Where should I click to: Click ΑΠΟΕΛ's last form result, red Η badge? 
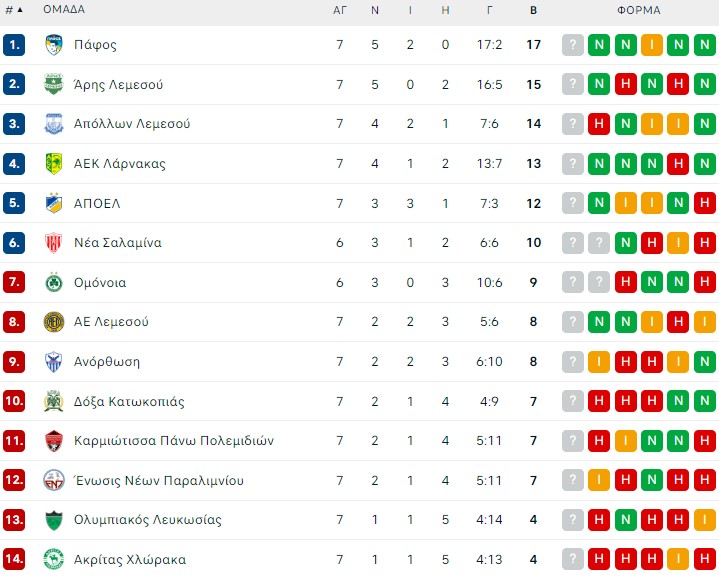(703, 203)
